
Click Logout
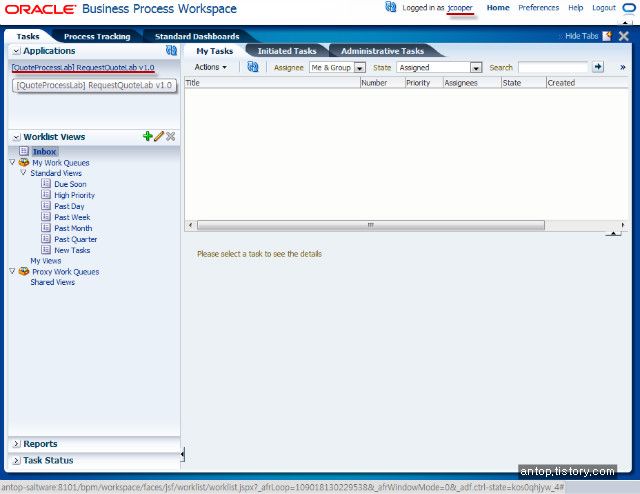(604, 8)
